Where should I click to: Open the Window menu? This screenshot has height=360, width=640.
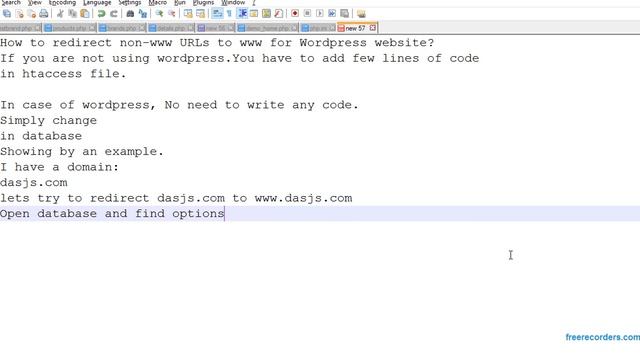pyautogui.click(x=233, y=2)
